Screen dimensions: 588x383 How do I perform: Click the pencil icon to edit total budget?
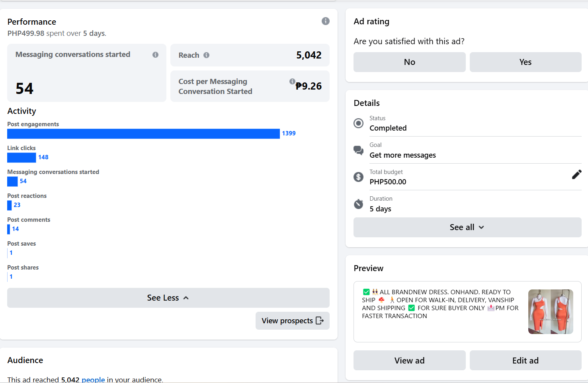coord(576,174)
